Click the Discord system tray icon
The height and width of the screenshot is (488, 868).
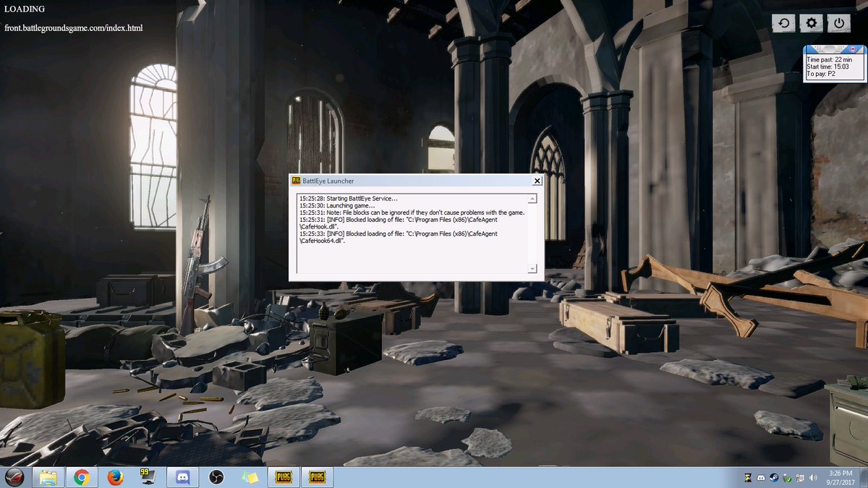click(x=762, y=478)
